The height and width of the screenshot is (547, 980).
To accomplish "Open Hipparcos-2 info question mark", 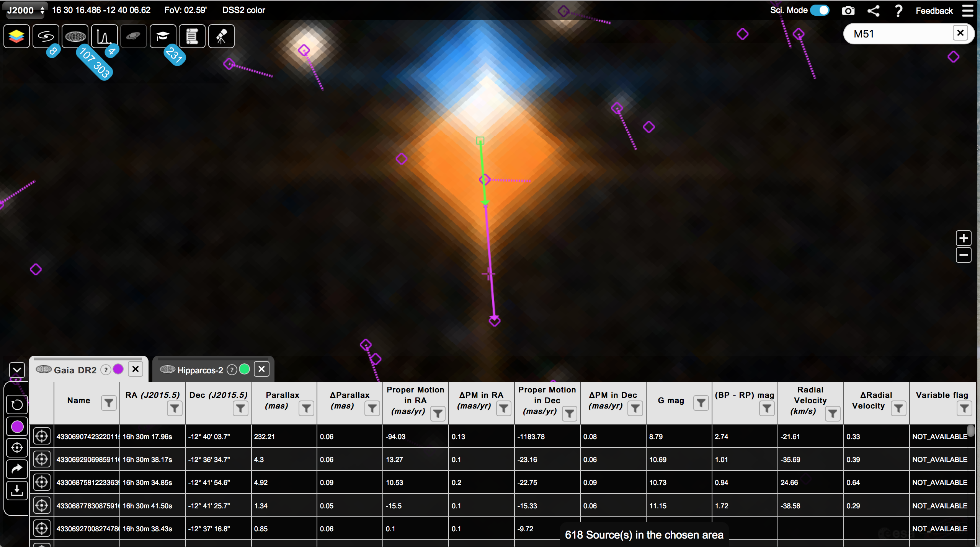I will [232, 370].
